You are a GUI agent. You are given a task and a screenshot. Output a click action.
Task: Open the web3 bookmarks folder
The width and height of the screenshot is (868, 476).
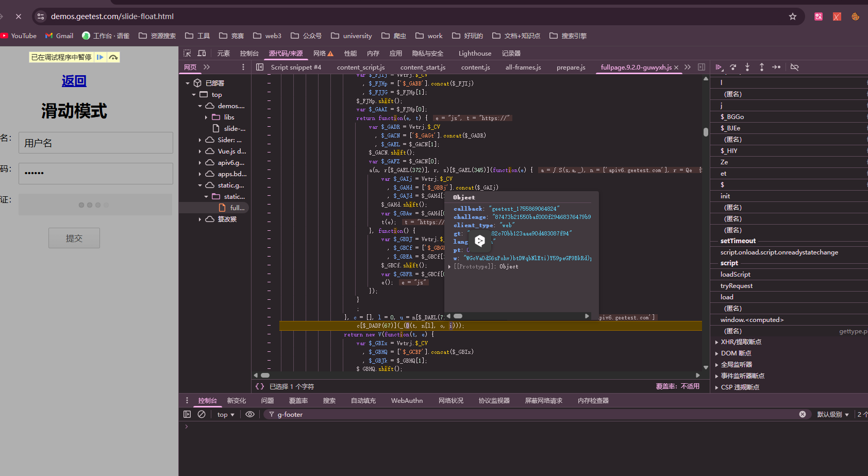pyautogui.click(x=267, y=36)
